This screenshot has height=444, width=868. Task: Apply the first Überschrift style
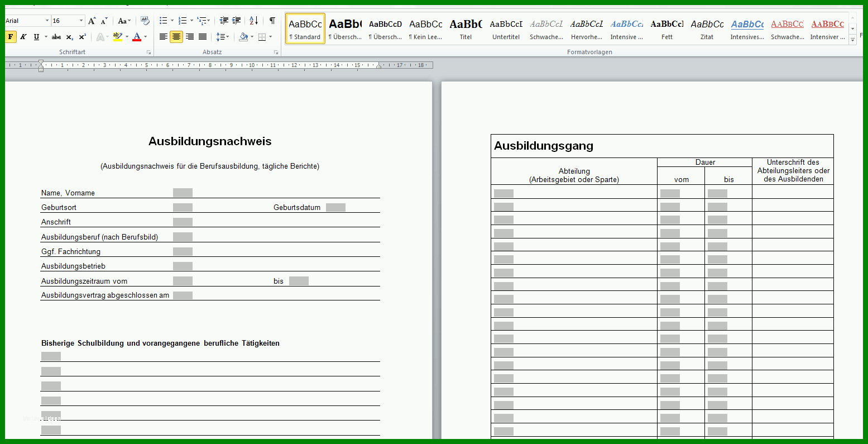point(345,29)
